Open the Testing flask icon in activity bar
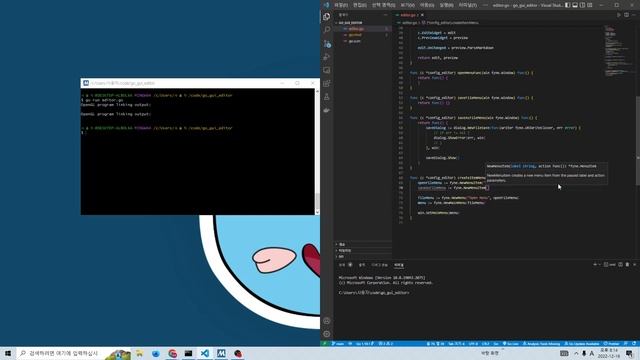This screenshot has width=640, height=360. (327, 97)
